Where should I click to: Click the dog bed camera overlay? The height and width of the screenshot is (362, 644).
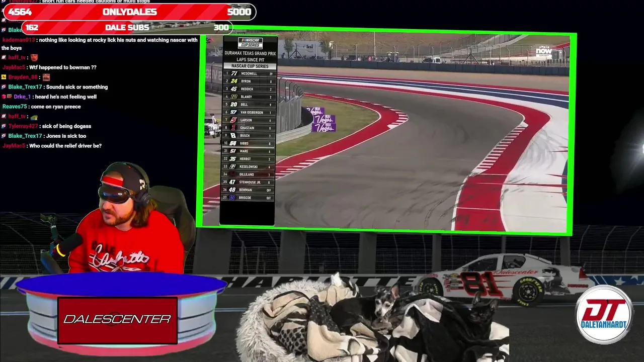point(372,318)
